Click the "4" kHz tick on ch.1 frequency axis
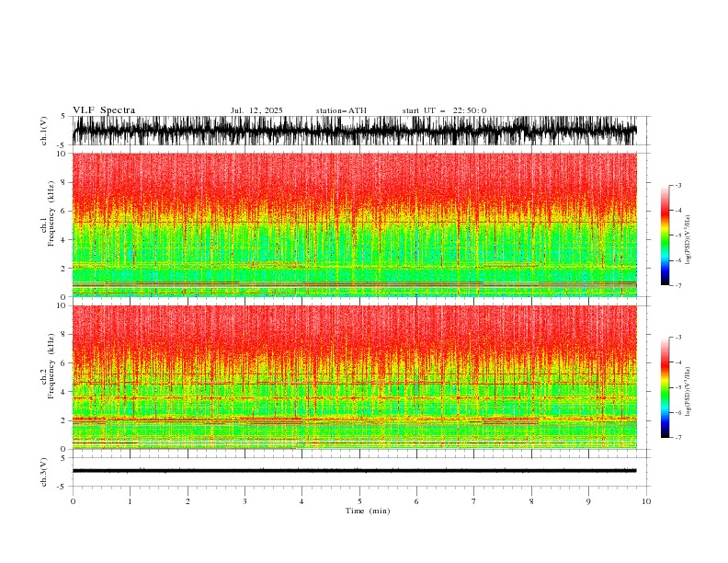This screenshot has height=563, width=728. tap(63, 240)
